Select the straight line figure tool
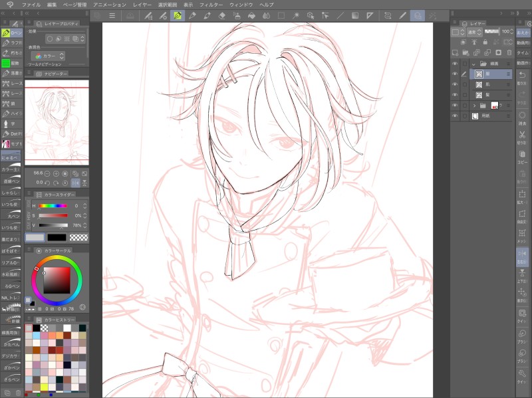The image size is (532, 398). pos(340,15)
